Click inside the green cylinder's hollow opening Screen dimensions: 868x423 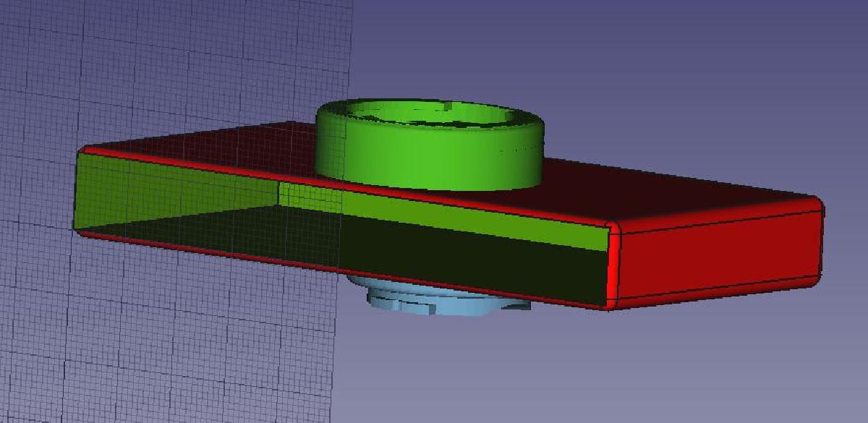point(434,116)
